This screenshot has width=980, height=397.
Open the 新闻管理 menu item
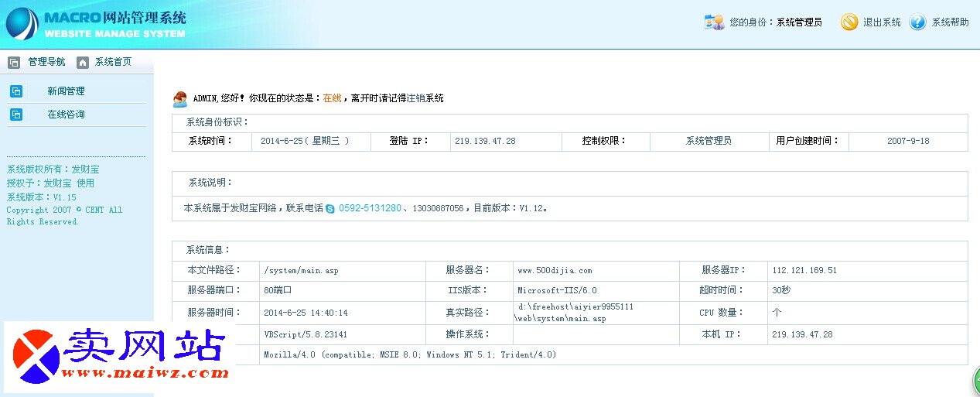[66, 91]
